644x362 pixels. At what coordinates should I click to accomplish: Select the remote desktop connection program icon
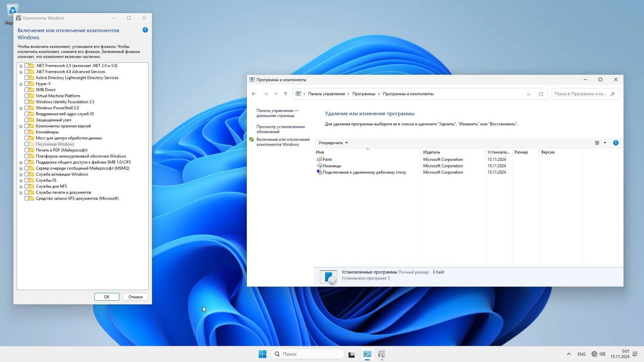319,172
